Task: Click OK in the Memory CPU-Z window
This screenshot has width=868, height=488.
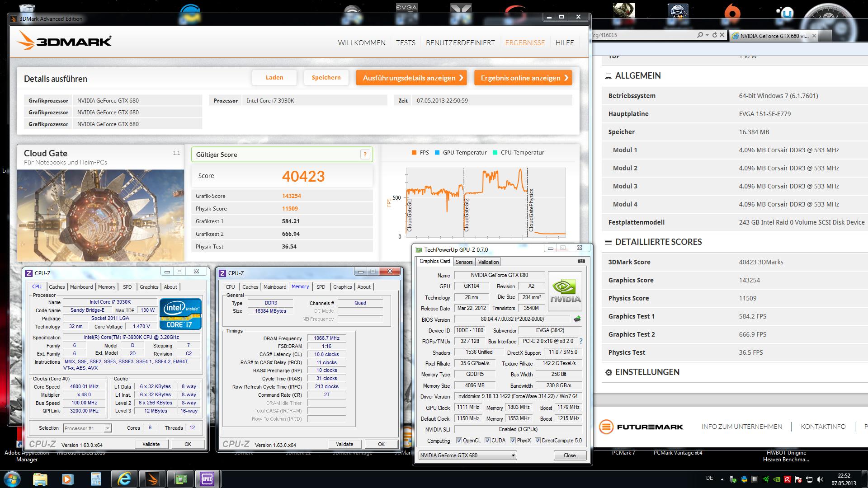Action: coord(381,444)
